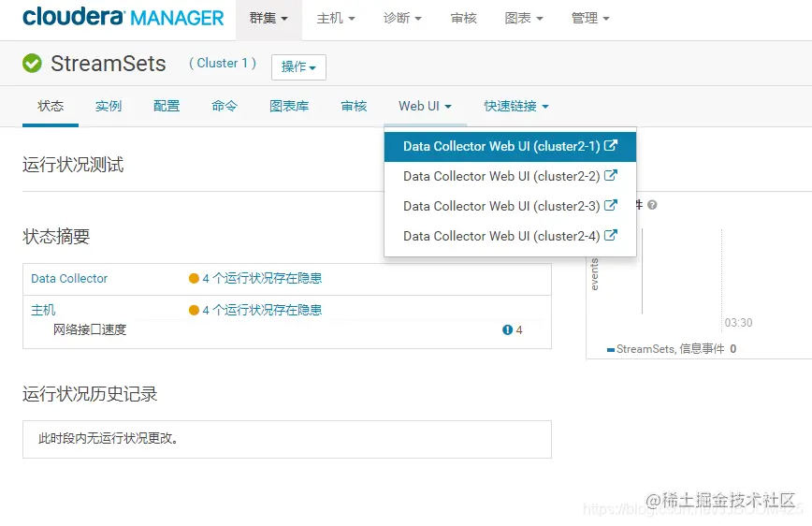Open the 管理 dropdown menu
Screen dimensions: 812x526
[590, 19]
